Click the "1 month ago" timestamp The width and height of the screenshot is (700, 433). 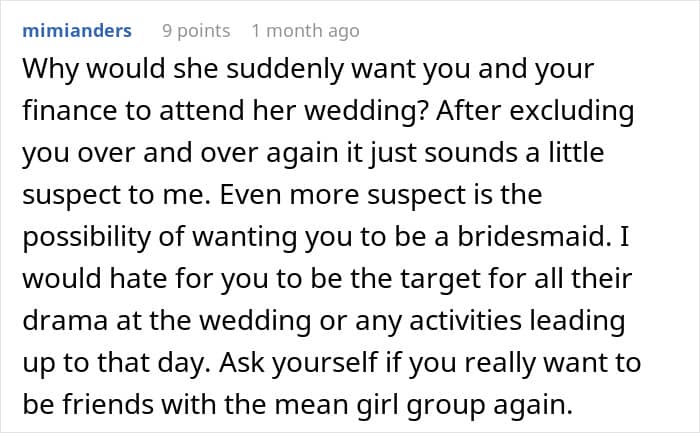pyautogui.click(x=305, y=31)
